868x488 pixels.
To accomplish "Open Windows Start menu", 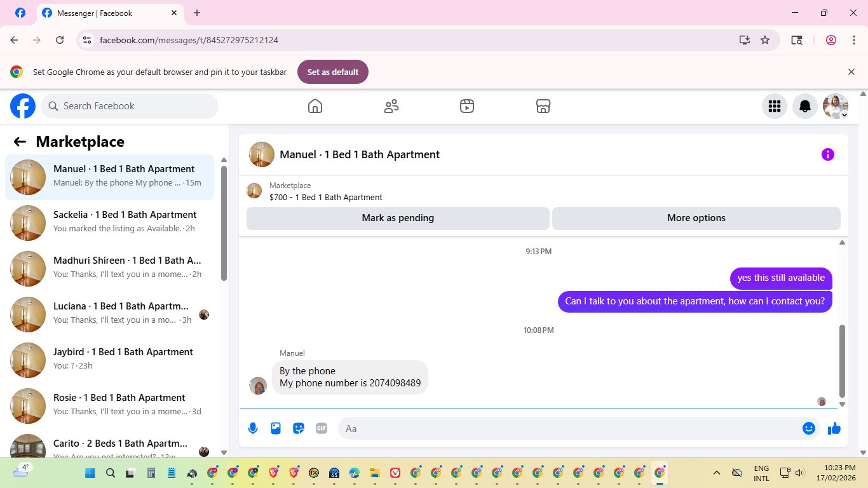I will click(x=90, y=473).
